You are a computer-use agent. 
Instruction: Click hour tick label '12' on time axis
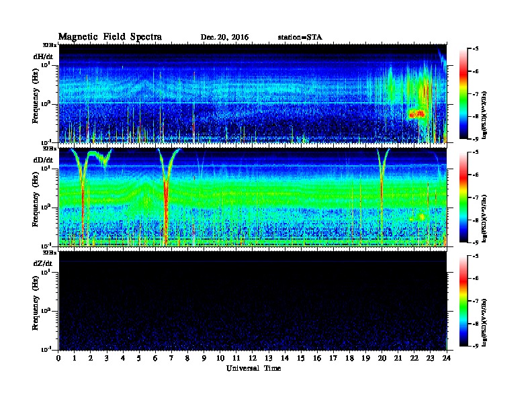tap(253, 359)
